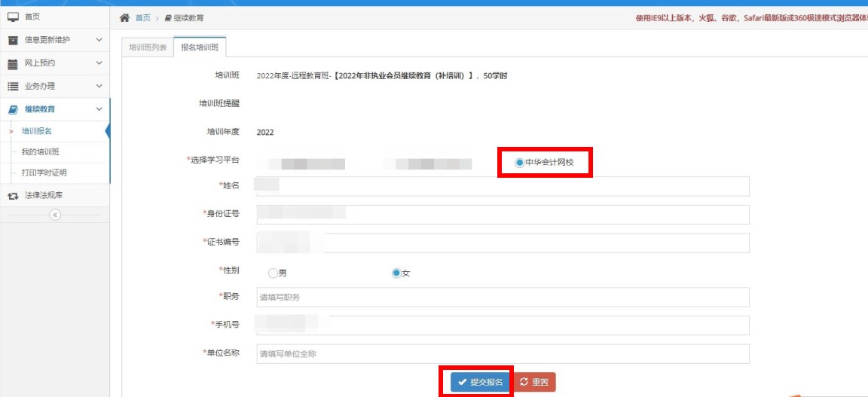Viewport: 868px width, 397px height.
Task: Click the retweet icon beside 法律法规库
Action: click(x=13, y=196)
